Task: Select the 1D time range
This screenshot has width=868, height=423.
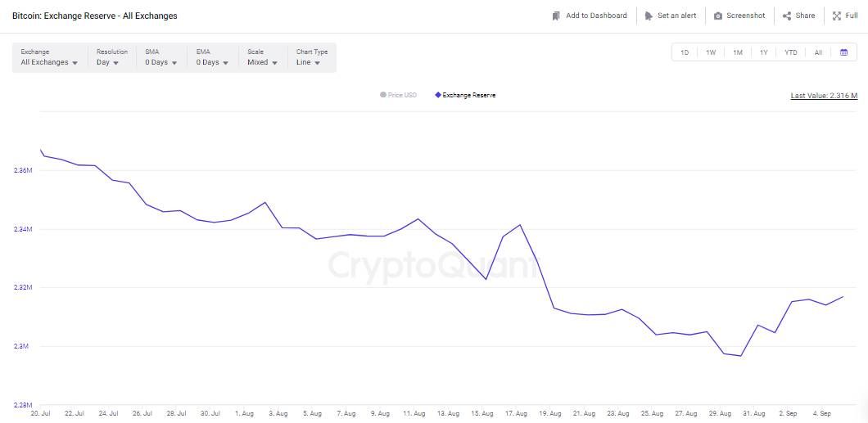Action: (x=685, y=52)
